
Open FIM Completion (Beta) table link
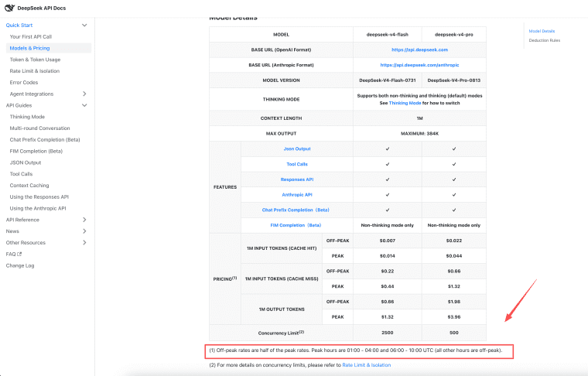pyautogui.click(x=296, y=225)
